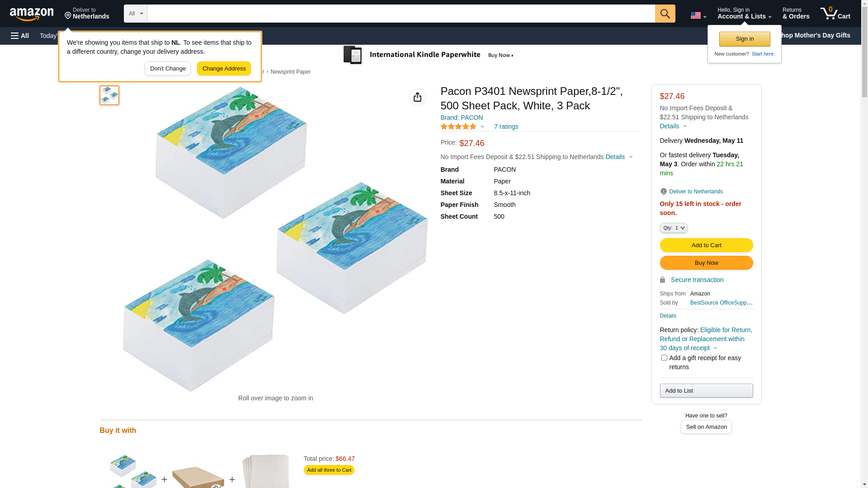Image resolution: width=868 pixels, height=488 pixels.
Task: Open the Qty quantity dropdown
Action: [673, 228]
